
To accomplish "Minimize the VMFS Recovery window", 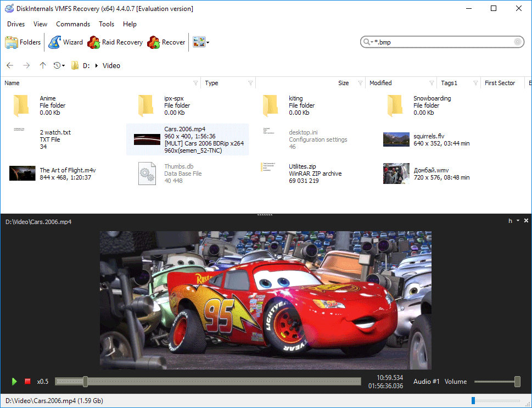I will coord(469,8).
